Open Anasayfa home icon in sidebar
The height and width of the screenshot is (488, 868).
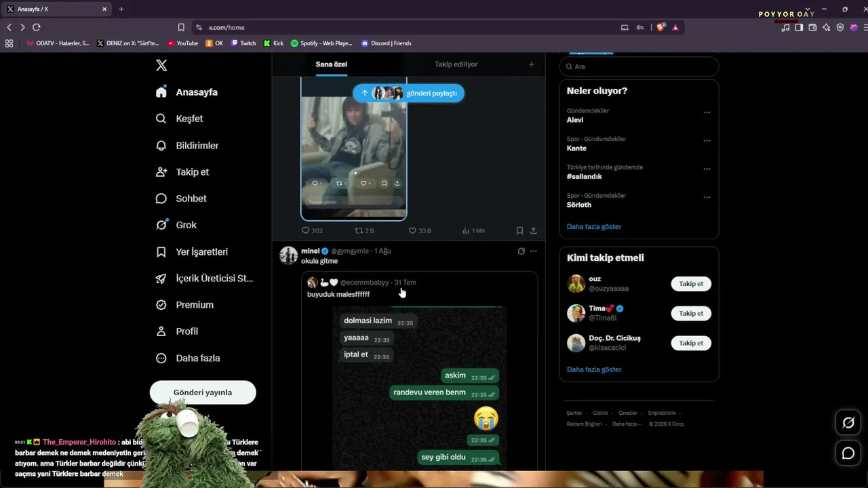point(161,92)
